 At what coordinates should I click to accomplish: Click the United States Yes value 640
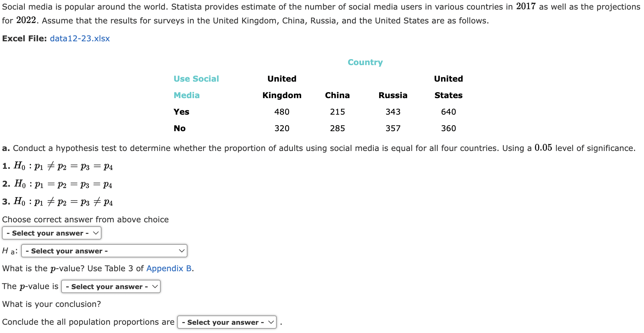point(448,112)
